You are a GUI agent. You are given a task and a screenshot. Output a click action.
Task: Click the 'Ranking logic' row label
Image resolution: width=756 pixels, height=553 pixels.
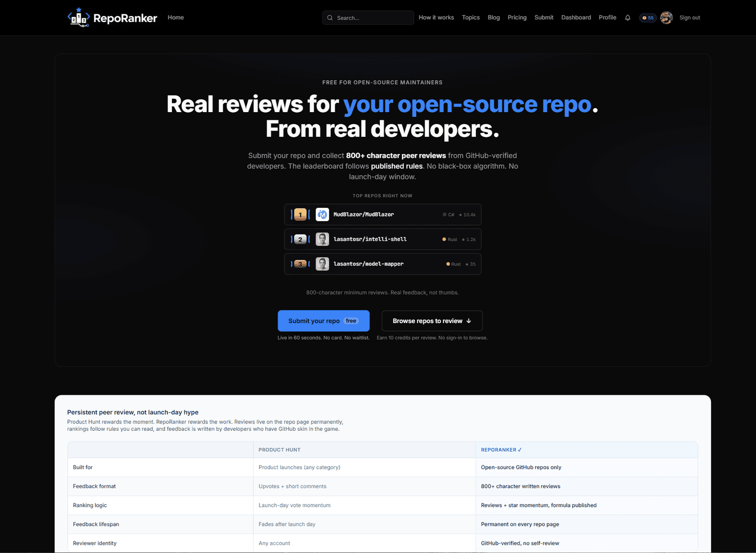click(x=90, y=505)
